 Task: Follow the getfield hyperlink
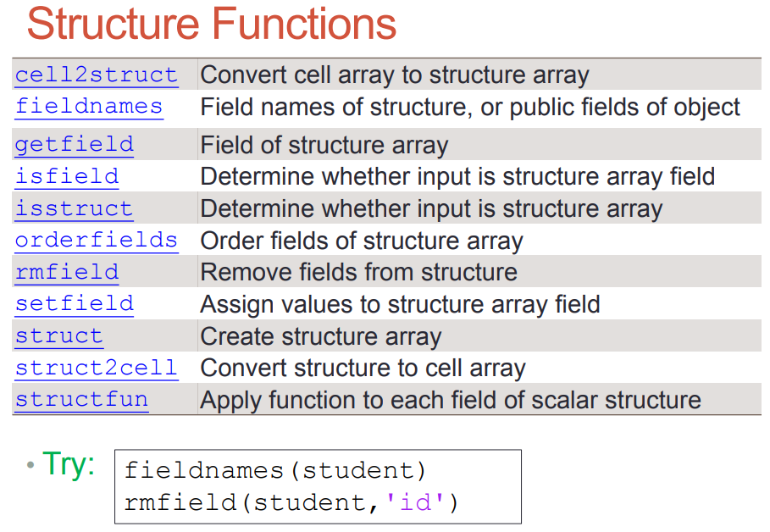point(75,146)
